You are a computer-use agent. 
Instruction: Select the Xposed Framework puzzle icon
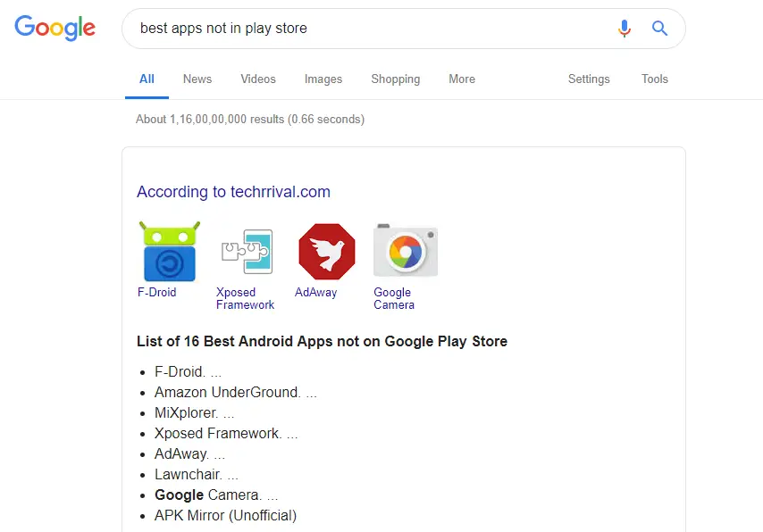tap(247, 252)
